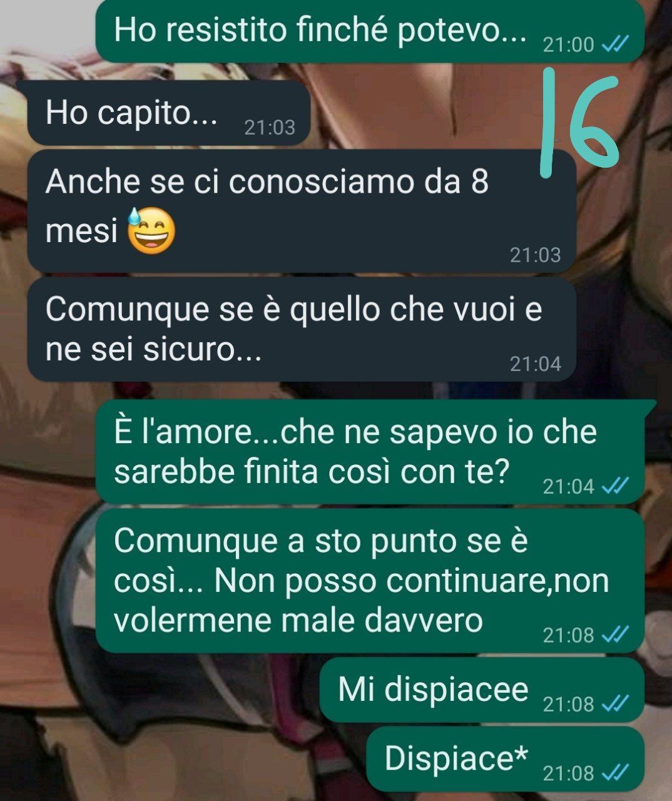Tap the 21:03 timestamp on the 'mesi' message

536,255
